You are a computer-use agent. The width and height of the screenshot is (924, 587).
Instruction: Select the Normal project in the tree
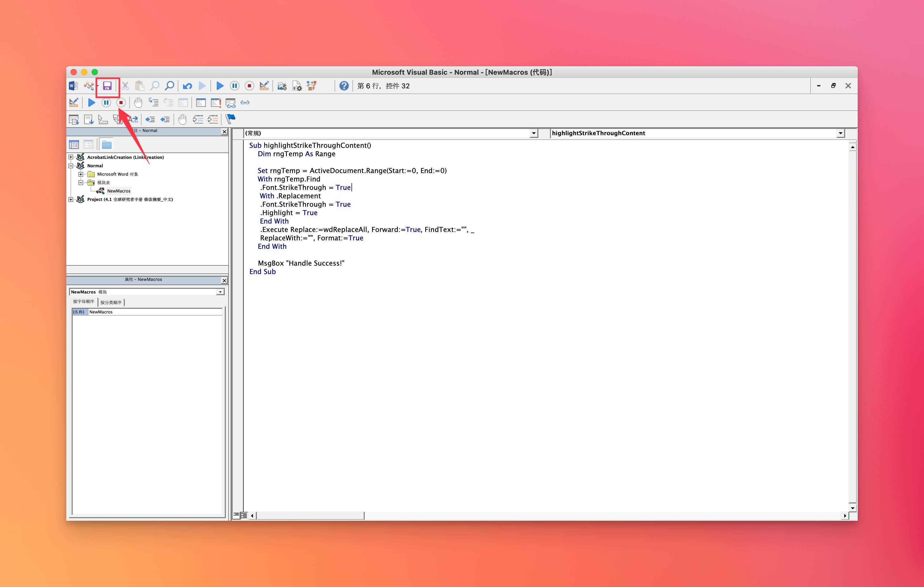point(95,166)
